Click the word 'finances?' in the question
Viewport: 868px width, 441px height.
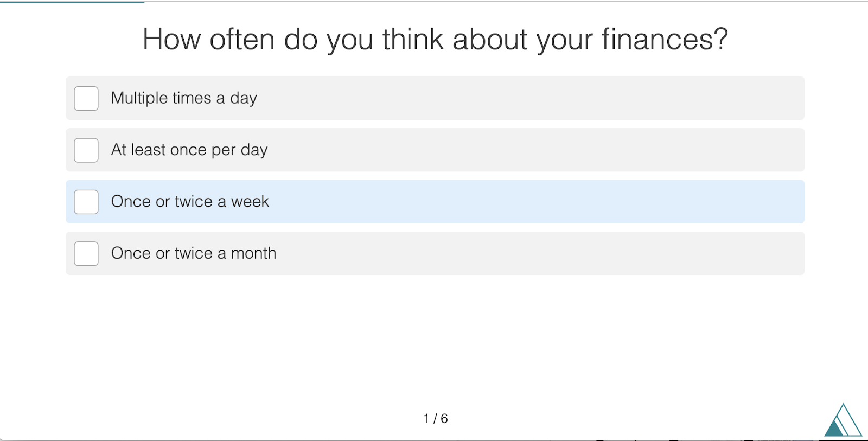coord(665,40)
